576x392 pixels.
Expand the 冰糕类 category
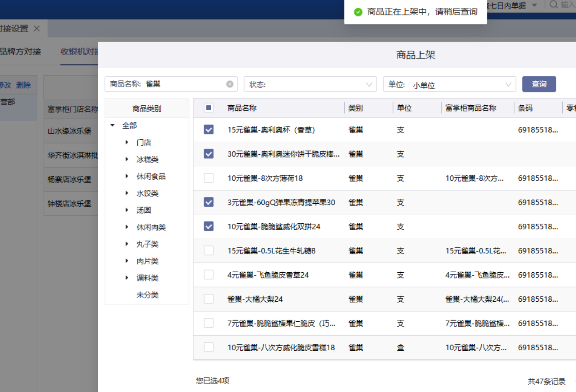pos(127,159)
